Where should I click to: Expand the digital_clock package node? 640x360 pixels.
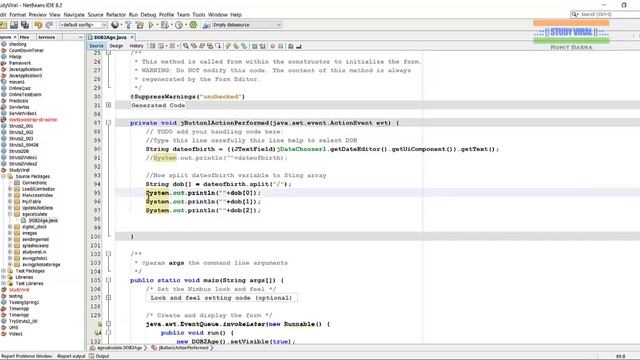click(10, 227)
